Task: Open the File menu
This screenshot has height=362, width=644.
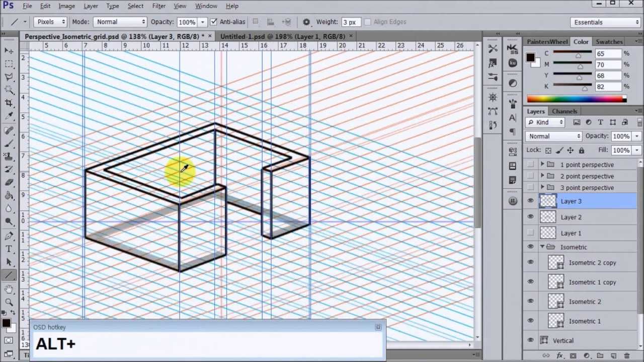Action: pyautogui.click(x=27, y=6)
